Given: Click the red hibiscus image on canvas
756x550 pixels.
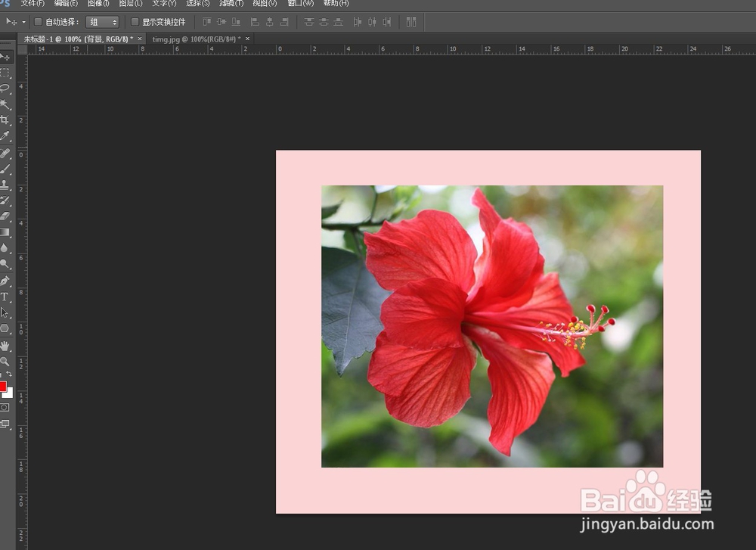Looking at the screenshot, I should coord(492,326).
